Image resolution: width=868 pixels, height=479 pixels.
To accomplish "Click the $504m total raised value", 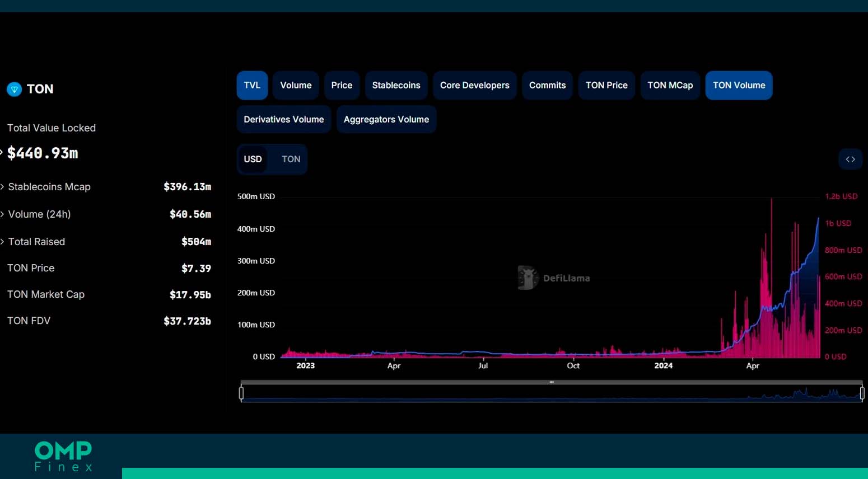I will (x=196, y=242).
